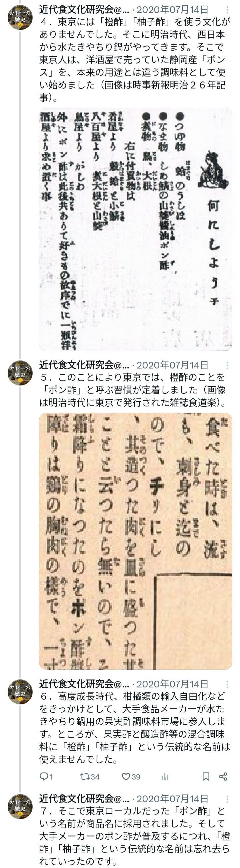
Task: Share tweet number 6
Action: (223, 777)
